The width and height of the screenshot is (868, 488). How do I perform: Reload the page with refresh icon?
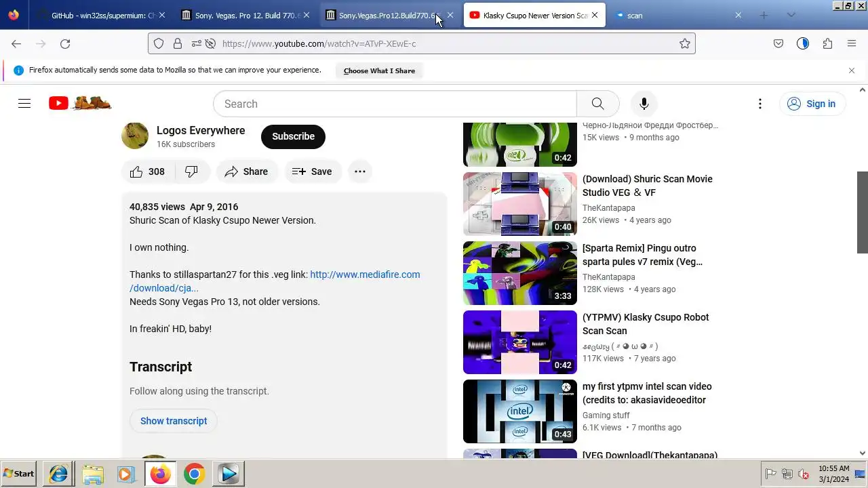(x=65, y=43)
